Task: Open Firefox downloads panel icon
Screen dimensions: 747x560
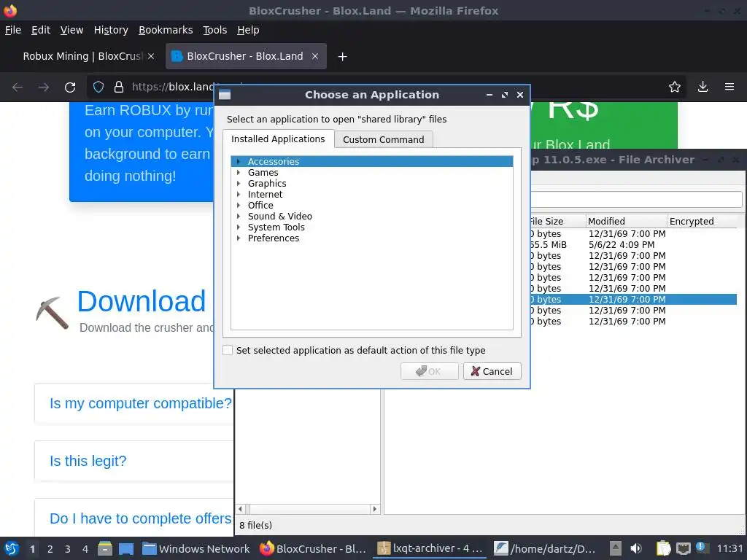Action: [703, 87]
